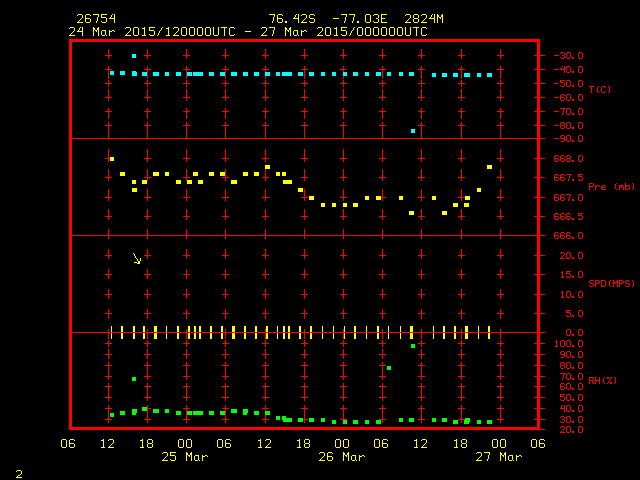Click the -40.0 temperature tick value
This screenshot has width=640, height=480.
(568, 70)
